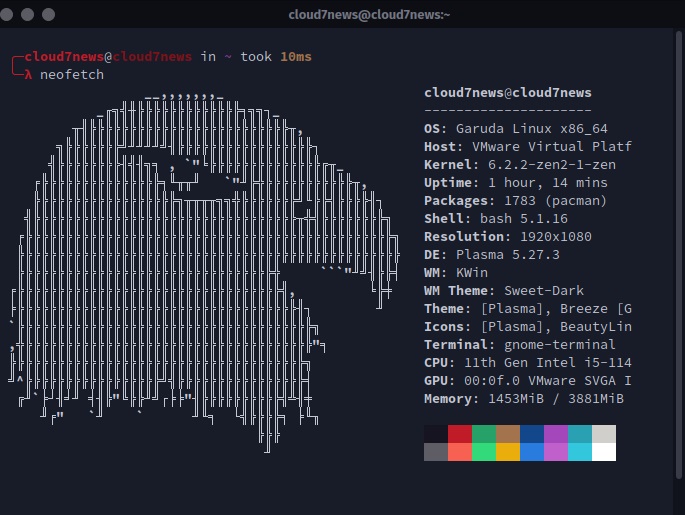685x515 pixels.
Task: Click the bright green swatch in bottom row
Action: [484, 452]
